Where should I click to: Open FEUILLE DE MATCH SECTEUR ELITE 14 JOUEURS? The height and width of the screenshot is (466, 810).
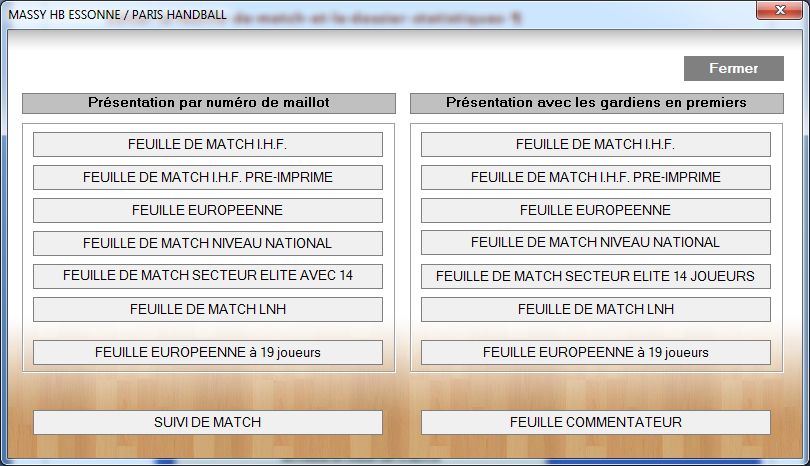pyautogui.click(x=596, y=276)
